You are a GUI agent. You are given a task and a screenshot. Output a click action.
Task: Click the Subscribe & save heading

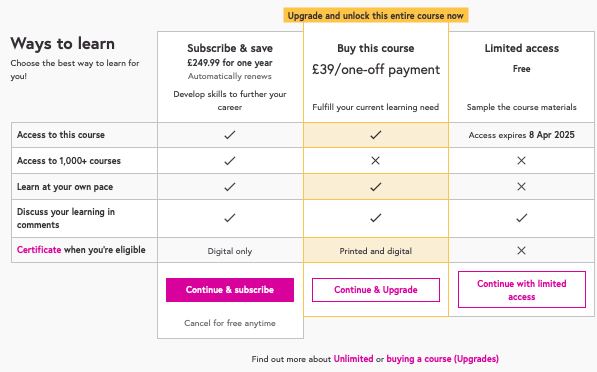tap(230, 48)
